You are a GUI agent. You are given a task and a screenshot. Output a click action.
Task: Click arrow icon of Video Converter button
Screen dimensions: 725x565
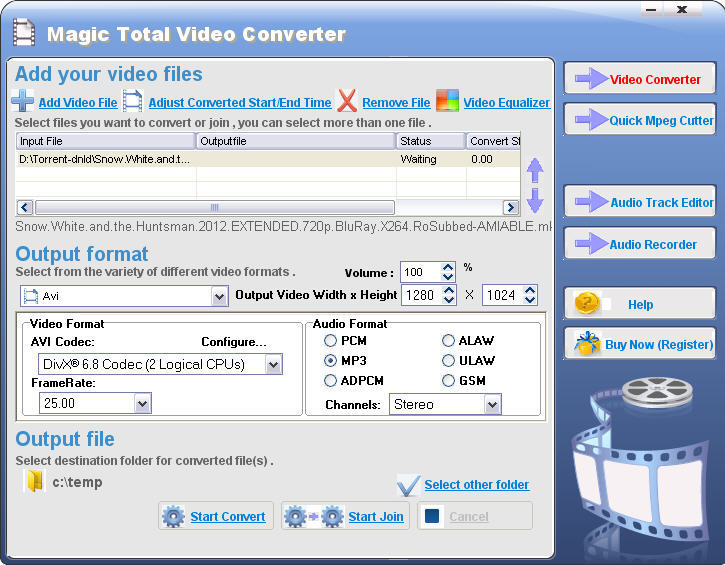(x=591, y=79)
